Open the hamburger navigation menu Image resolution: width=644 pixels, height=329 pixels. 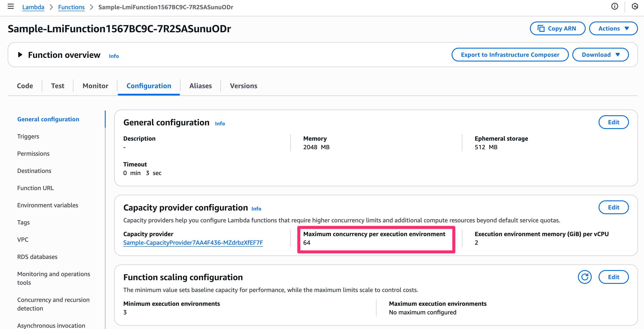pyautogui.click(x=11, y=6)
